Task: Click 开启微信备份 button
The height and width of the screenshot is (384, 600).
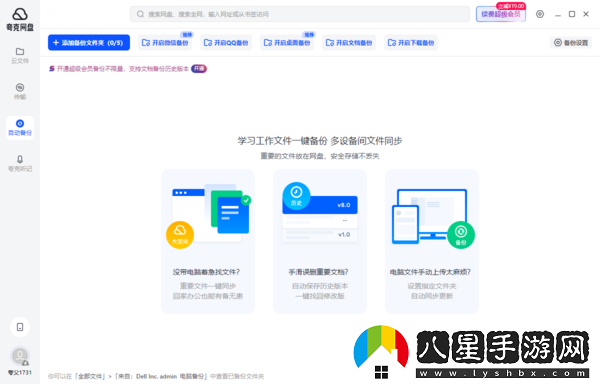Action: 165,42
